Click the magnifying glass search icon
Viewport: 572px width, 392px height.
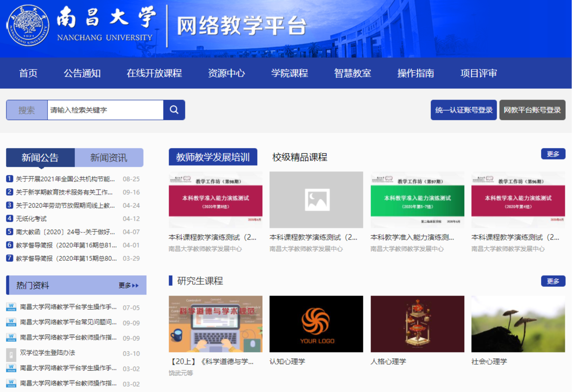pyautogui.click(x=174, y=110)
